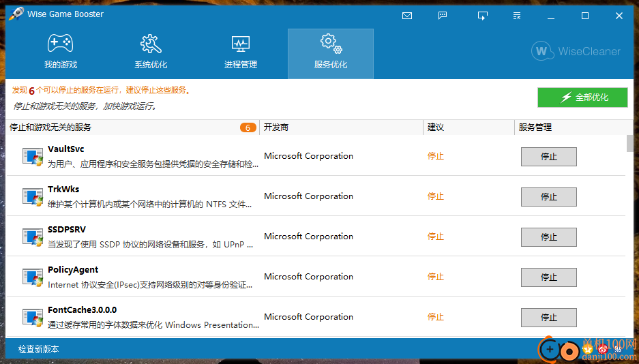Open the settings menu list icon
The image size is (639, 364).
(517, 16)
